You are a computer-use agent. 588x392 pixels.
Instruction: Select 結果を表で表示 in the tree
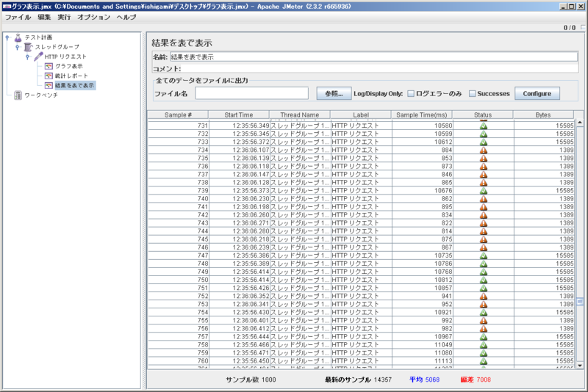pos(75,86)
